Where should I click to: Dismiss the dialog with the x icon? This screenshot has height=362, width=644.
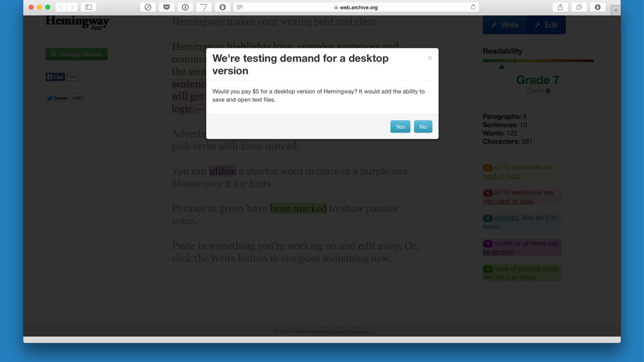coord(430,58)
